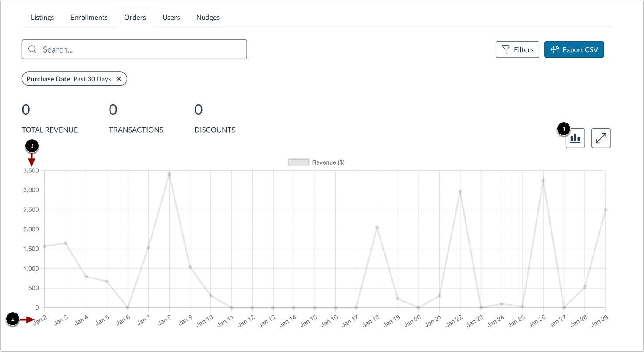The image size is (644, 352).
Task: Click the Jan 29 data point
Action: pos(605,210)
